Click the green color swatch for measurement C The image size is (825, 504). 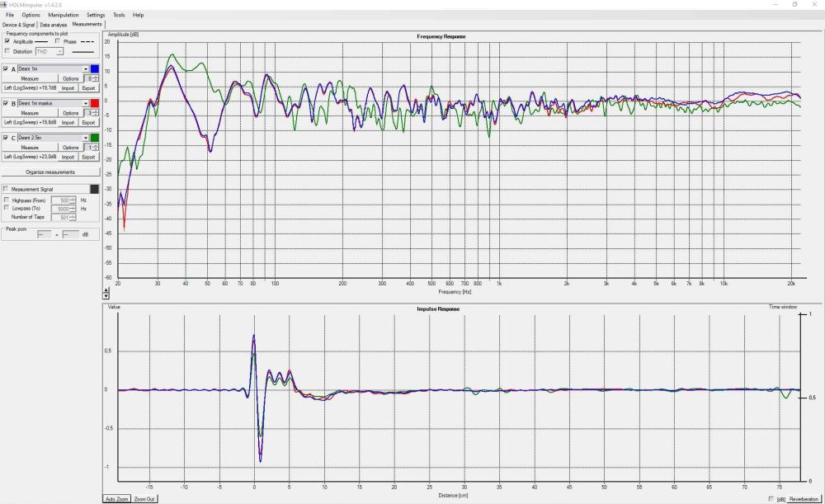95,138
